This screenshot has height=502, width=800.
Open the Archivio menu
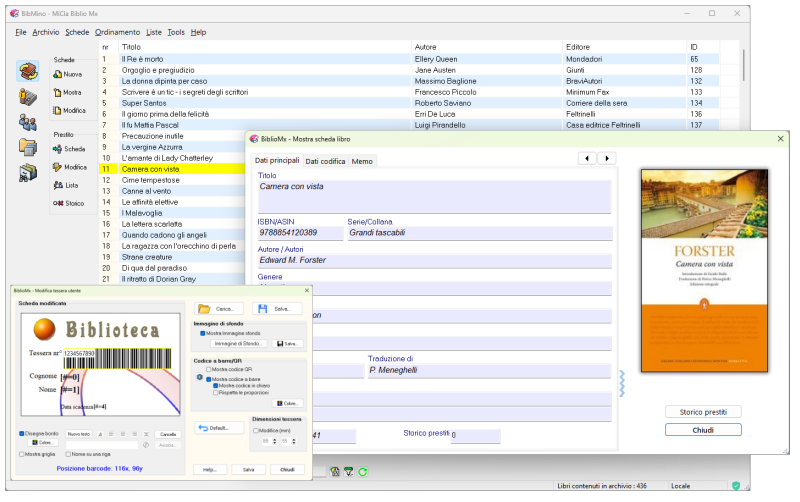pyautogui.click(x=45, y=32)
